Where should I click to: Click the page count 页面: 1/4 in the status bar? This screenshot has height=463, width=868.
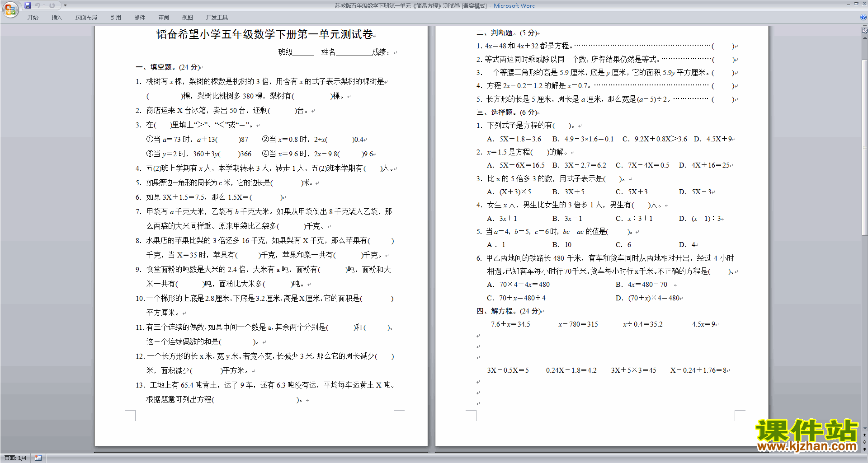point(15,458)
